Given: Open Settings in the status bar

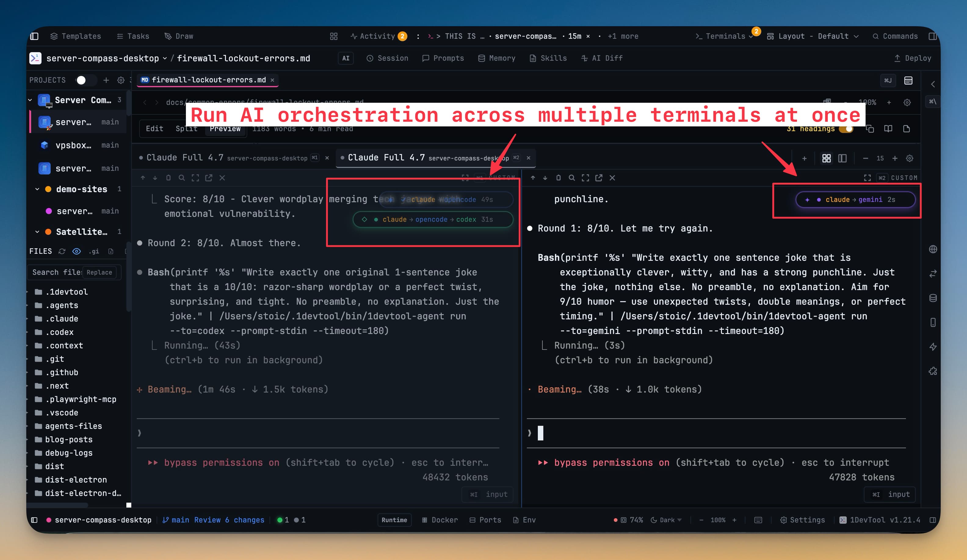Looking at the screenshot, I should click(802, 520).
